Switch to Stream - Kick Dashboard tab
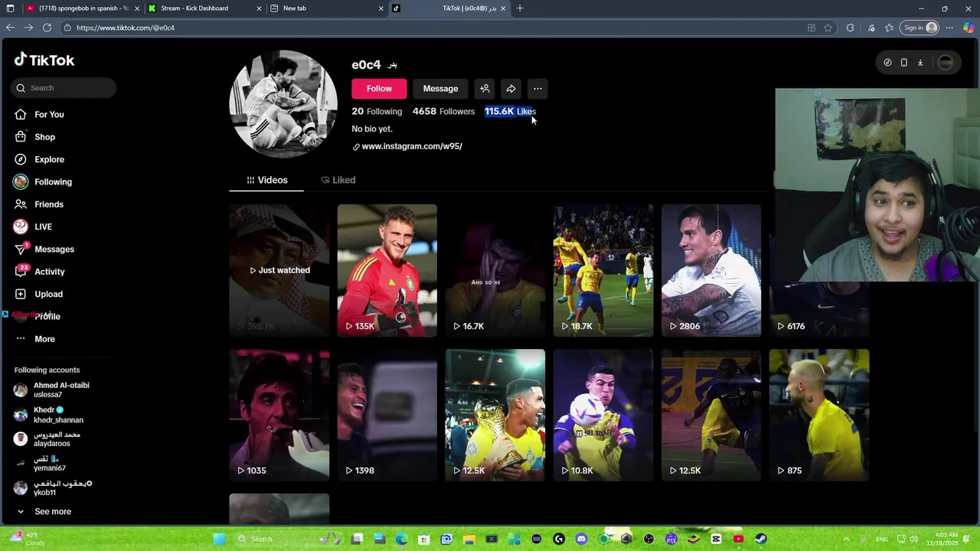980x551 pixels. (205, 8)
